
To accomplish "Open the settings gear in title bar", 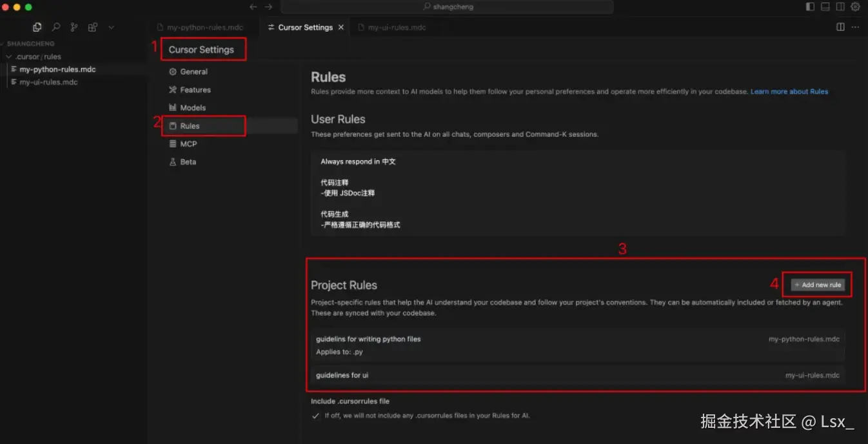I will tap(856, 7).
